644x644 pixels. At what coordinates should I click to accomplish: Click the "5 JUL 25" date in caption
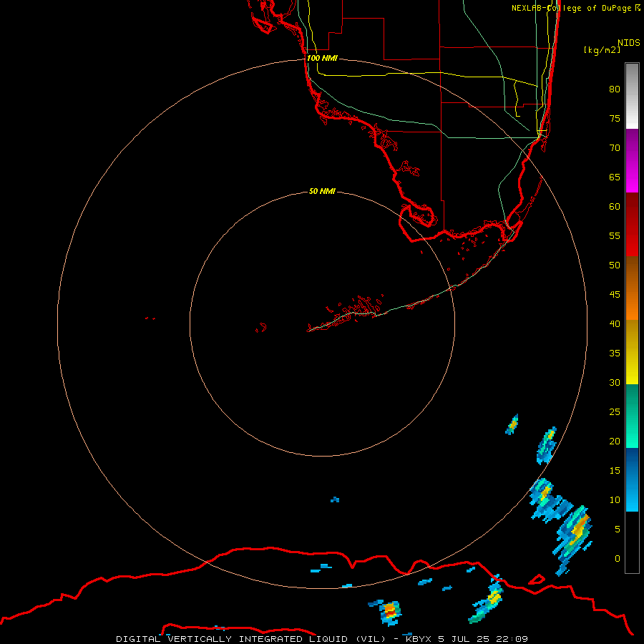pyautogui.click(x=464, y=639)
